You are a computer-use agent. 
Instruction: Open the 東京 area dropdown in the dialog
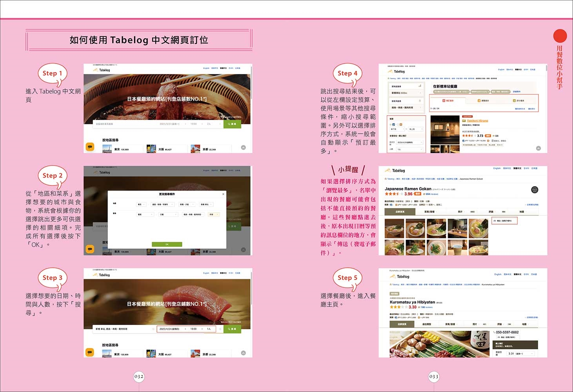click(141, 204)
